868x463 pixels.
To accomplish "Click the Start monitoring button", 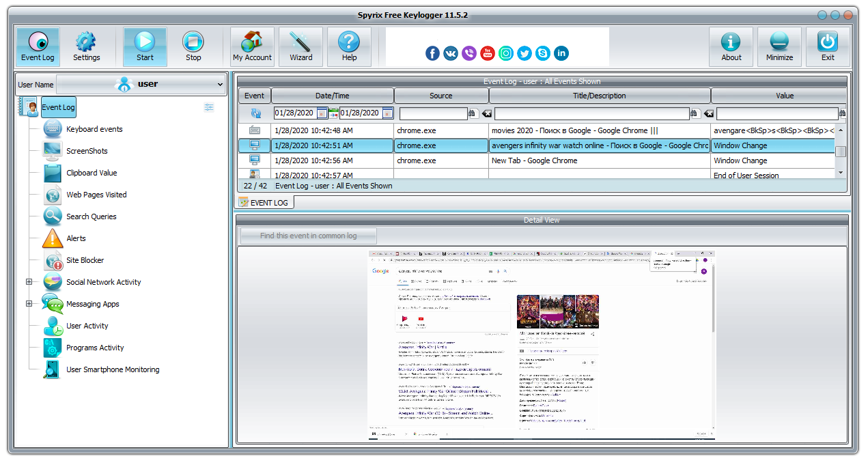I will (145, 46).
